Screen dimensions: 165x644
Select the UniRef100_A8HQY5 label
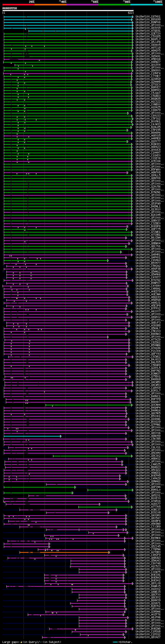148,51
